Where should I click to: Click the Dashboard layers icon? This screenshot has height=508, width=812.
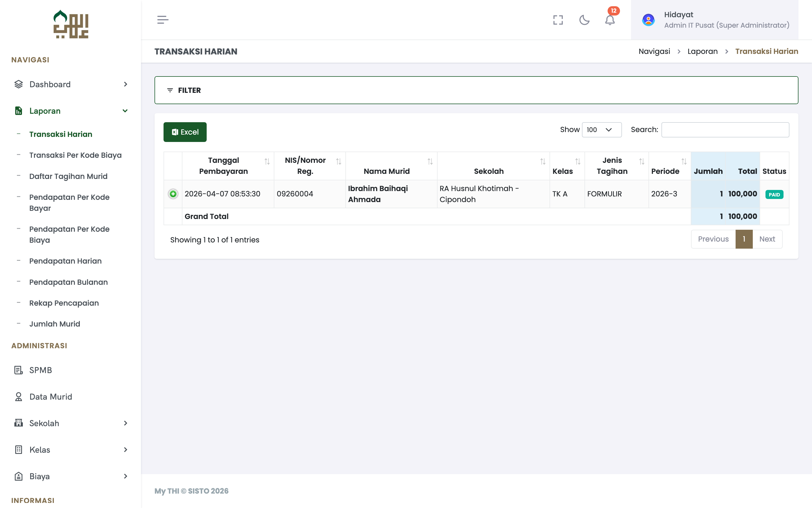pyautogui.click(x=18, y=84)
